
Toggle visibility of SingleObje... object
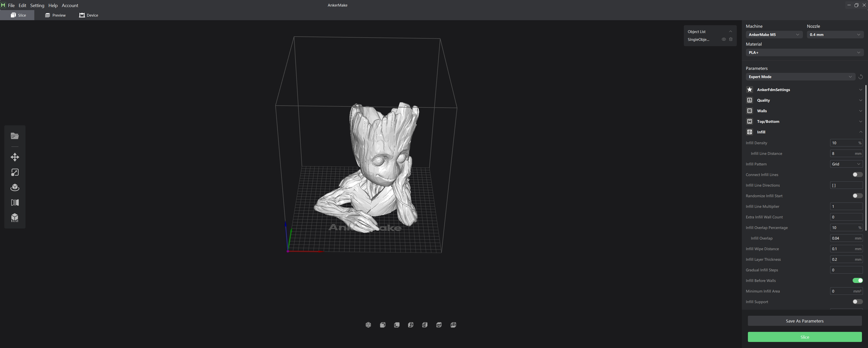pos(723,39)
